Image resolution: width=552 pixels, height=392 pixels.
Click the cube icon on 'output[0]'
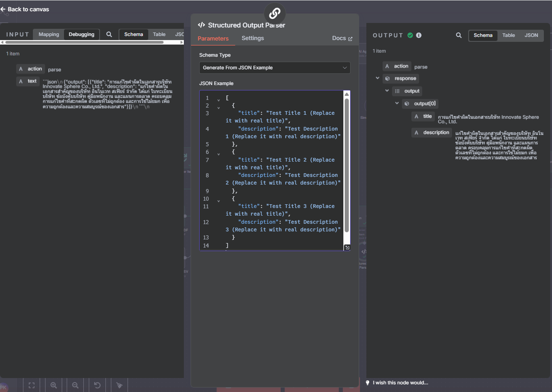pos(407,104)
